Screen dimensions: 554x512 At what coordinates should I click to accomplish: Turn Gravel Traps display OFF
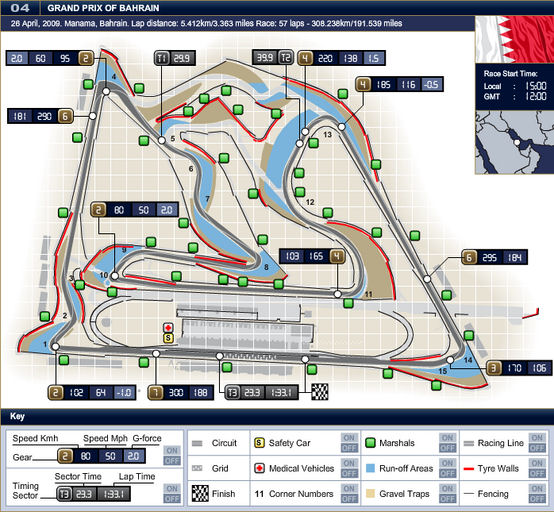pyautogui.click(x=447, y=499)
